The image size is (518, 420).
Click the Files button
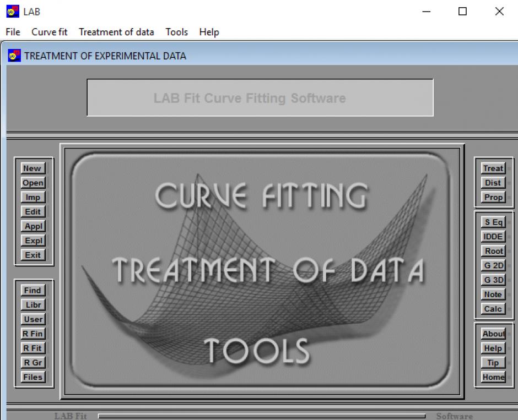pos(33,377)
